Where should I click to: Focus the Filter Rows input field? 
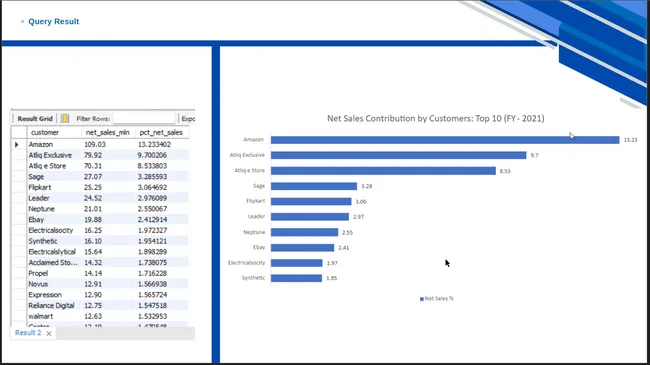144,119
